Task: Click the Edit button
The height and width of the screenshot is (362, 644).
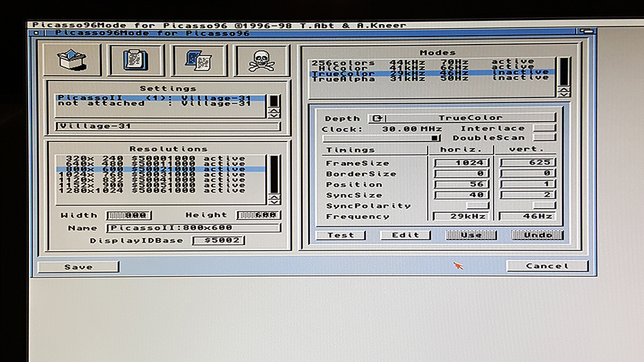Action: point(406,235)
